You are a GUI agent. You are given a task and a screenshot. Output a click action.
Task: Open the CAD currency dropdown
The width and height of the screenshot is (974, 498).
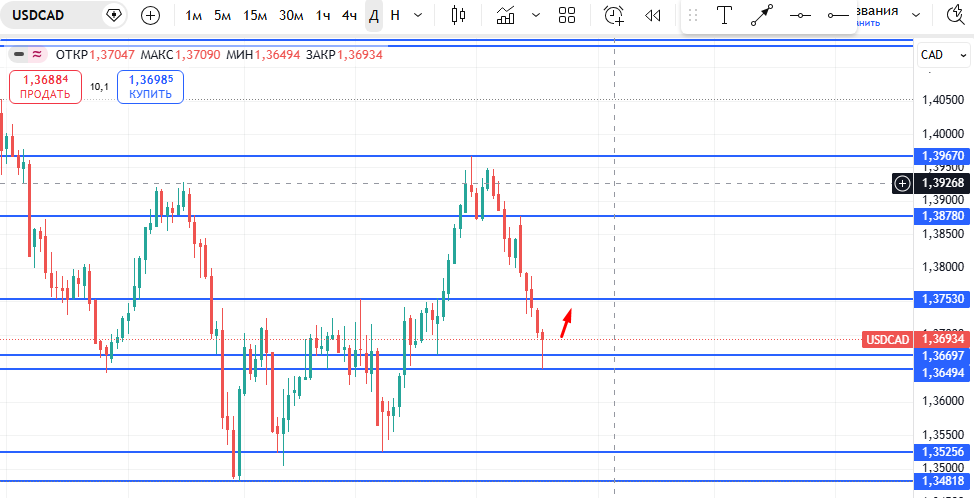[944, 55]
